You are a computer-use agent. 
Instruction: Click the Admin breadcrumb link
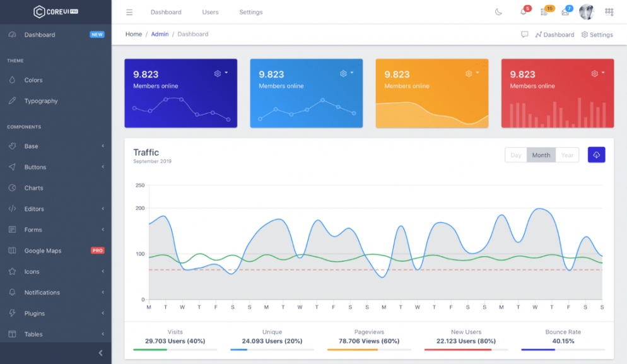pyautogui.click(x=160, y=34)
